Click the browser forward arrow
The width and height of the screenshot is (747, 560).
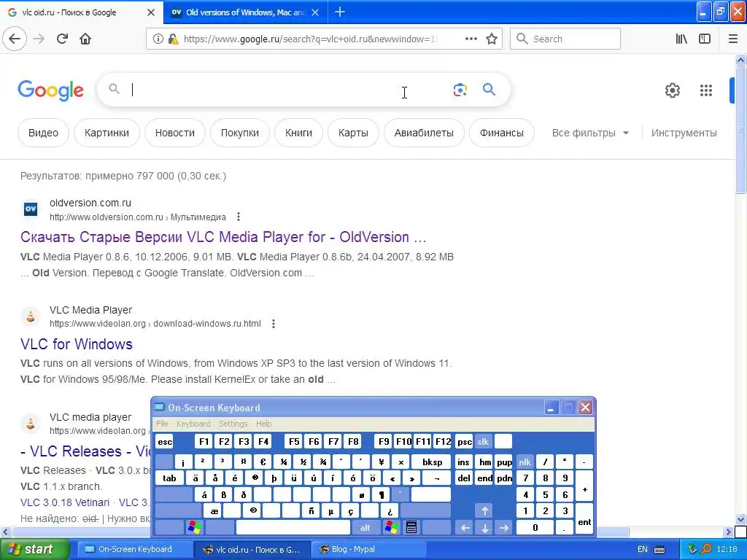(39, 39)
